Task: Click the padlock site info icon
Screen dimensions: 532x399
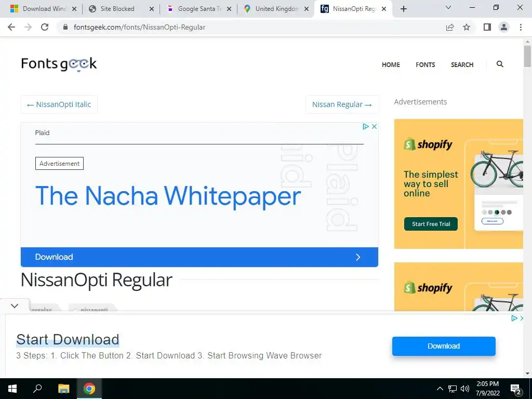Action: [x=65, y=27]
